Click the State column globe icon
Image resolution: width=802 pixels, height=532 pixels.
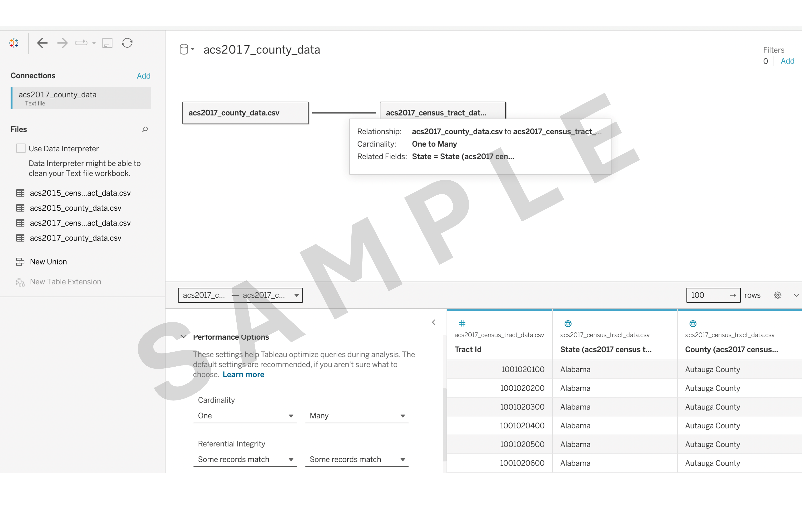(x=568, y=323)
